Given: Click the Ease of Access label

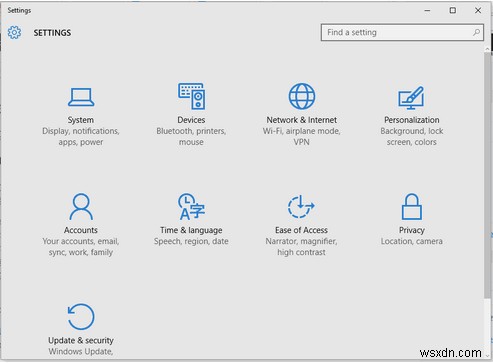Looking at the screenshot, I should click(301, 230).
